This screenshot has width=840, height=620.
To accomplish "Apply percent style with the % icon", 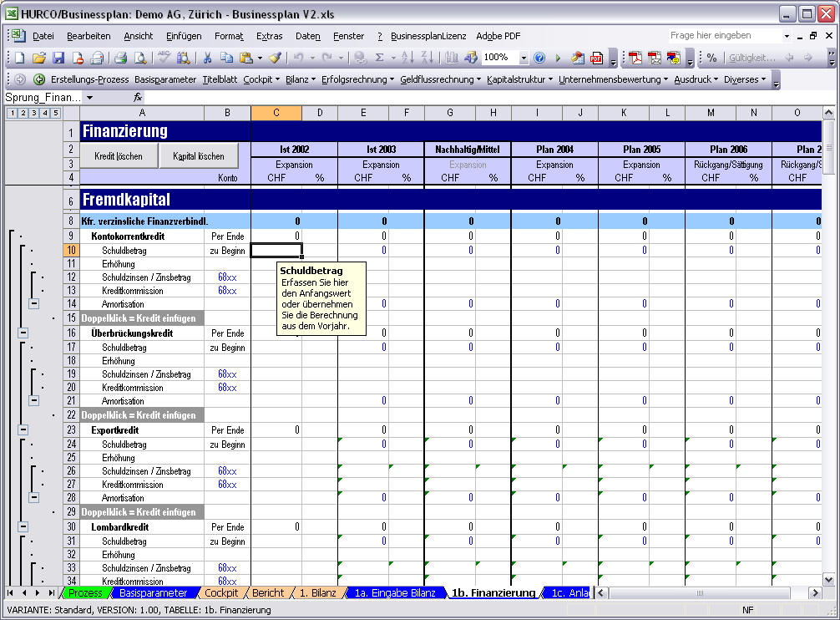I will 711,58.
